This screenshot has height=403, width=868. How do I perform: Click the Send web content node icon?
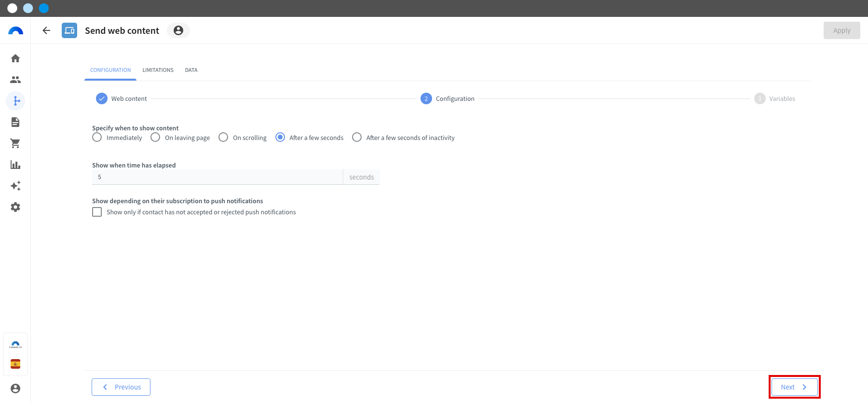[69, 30]
